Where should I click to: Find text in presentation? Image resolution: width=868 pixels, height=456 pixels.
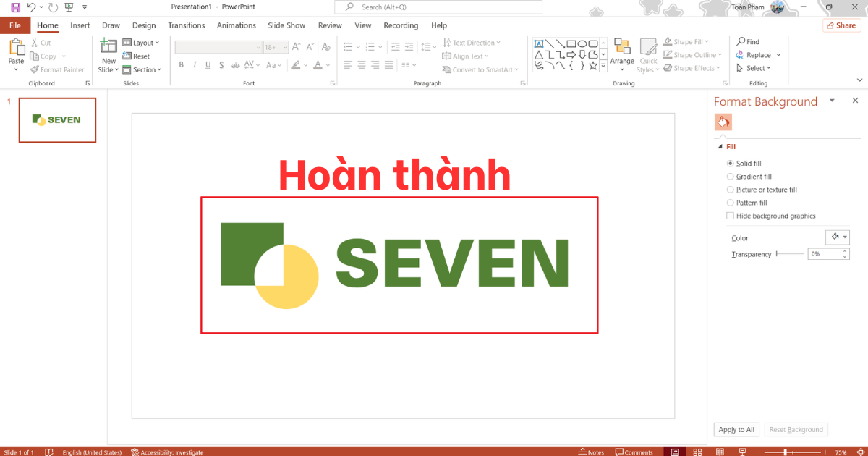point(748,42)
